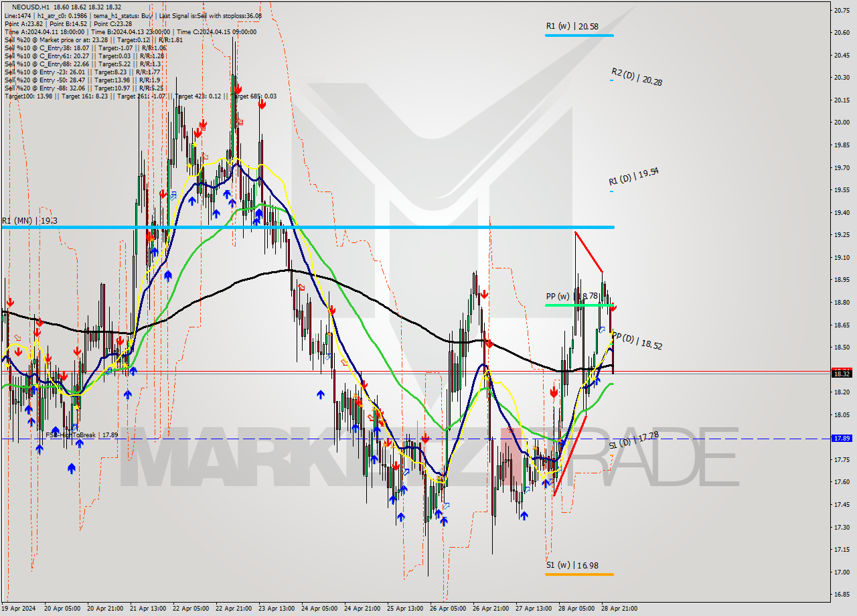
Task: Click the 'Sell %10 @ Entry -23: 26.01' line
Action: point(82,72)
